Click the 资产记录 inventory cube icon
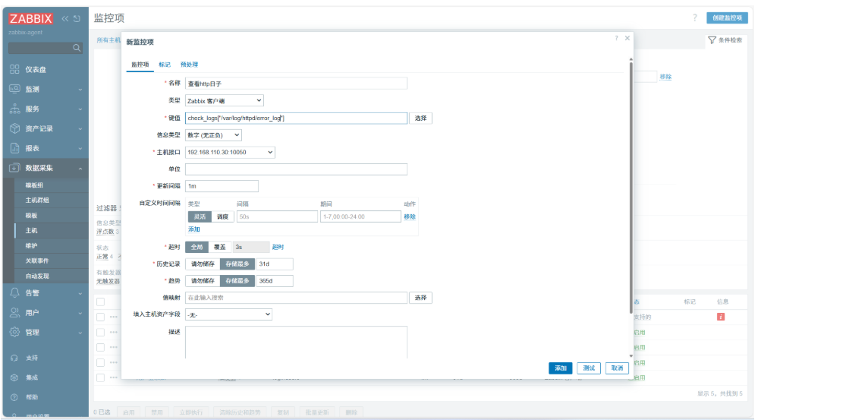This screenshot has width=868, height=420. 15,128
